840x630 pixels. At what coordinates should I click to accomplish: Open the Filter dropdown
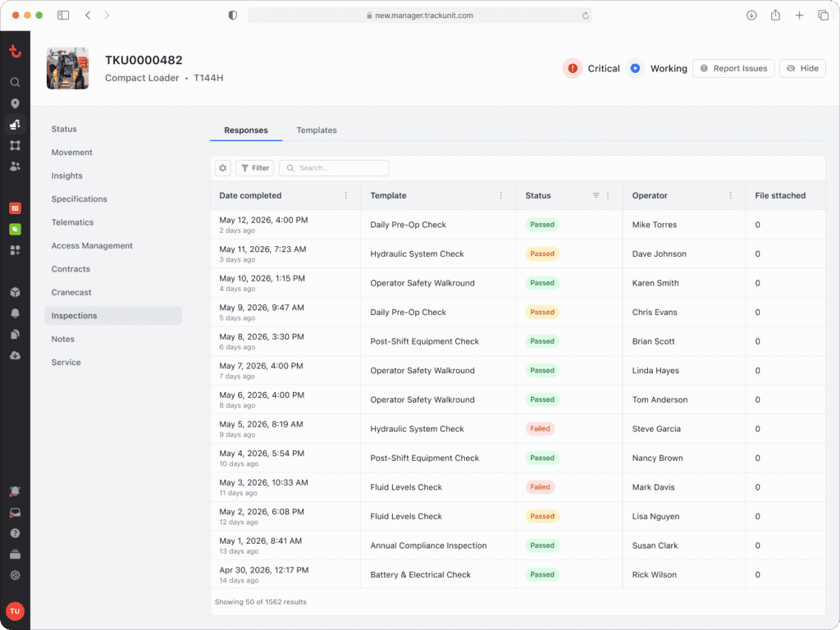(x=255, y=168)
